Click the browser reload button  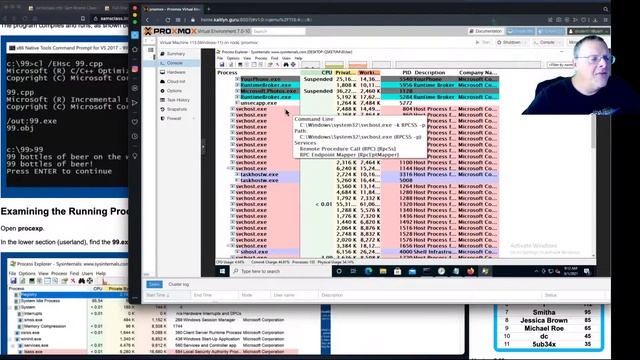point(168,20)
